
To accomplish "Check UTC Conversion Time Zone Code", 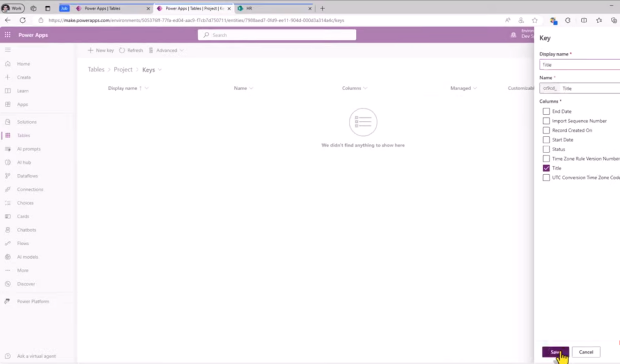I will point(546,178).
